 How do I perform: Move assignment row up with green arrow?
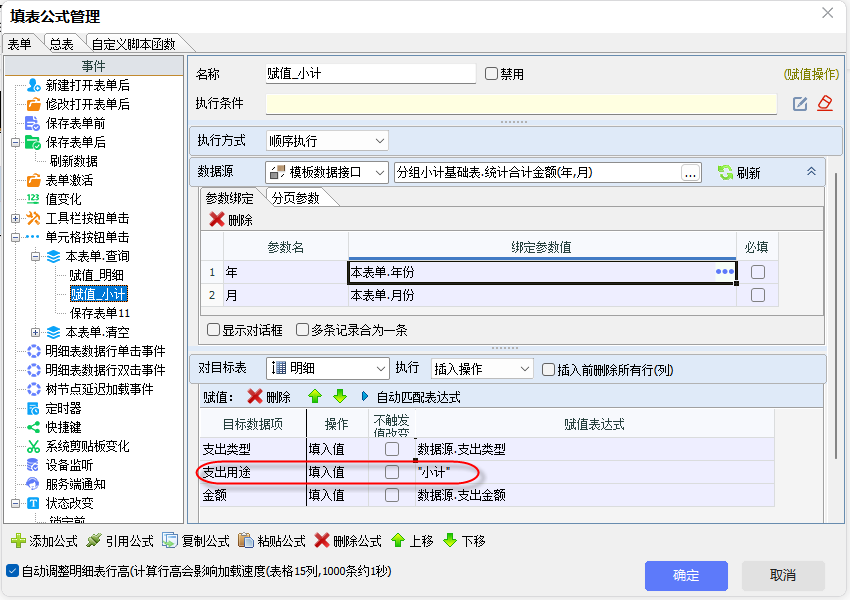pos(315,397)
